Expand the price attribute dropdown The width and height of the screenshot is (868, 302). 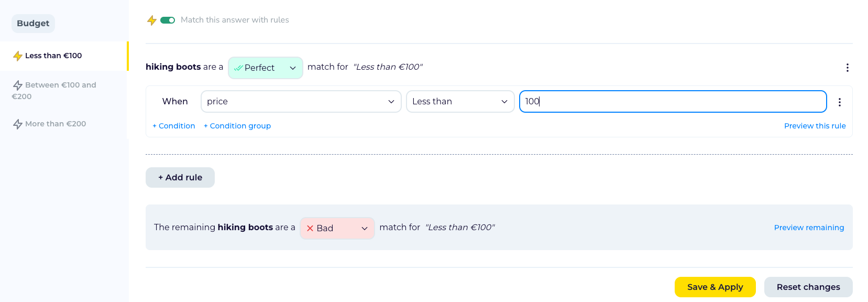(301, 102)
